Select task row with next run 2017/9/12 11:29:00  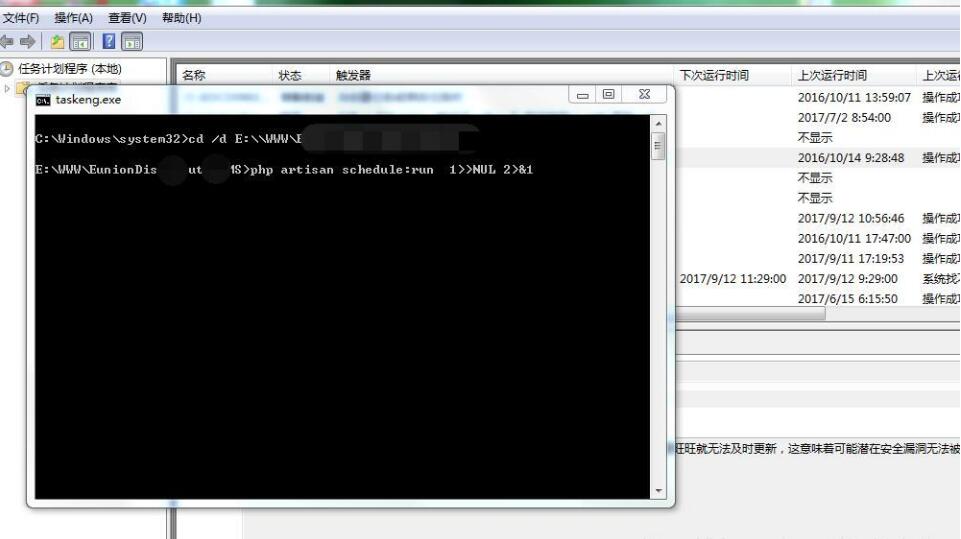click(x=733, y=279)
